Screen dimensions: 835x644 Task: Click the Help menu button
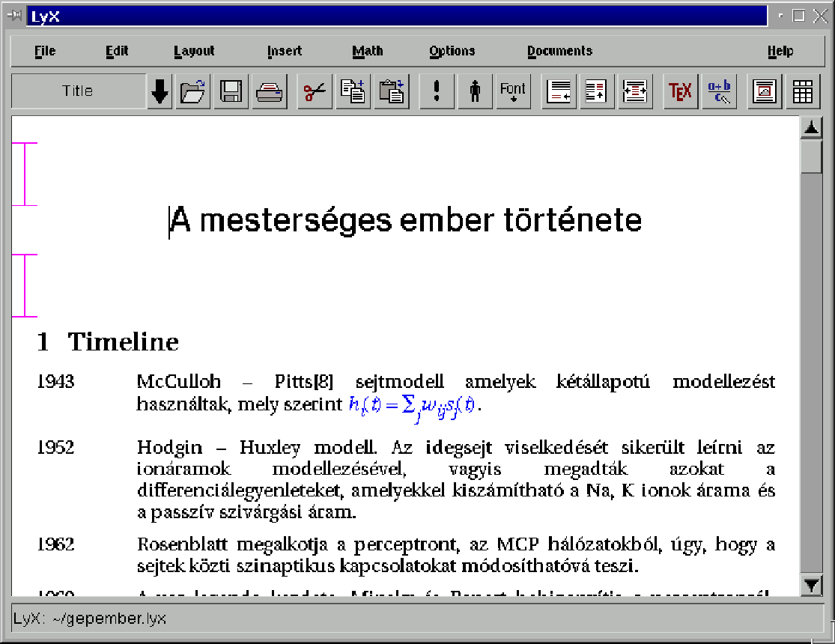(780, 51)
